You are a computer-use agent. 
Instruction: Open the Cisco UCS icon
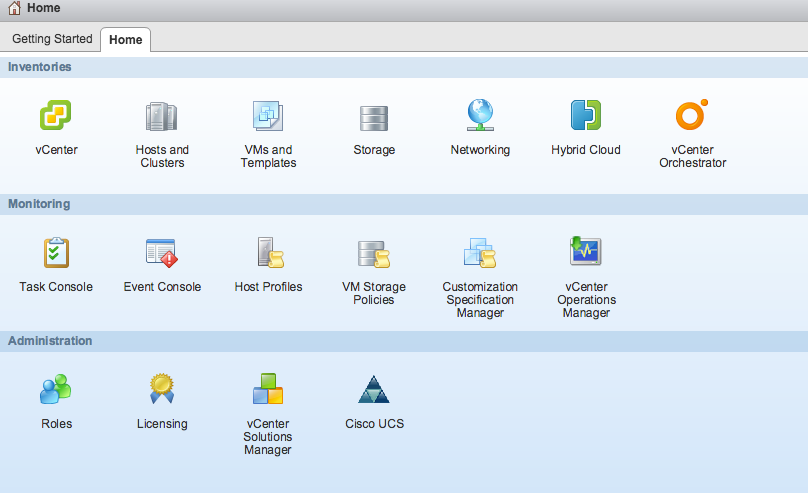[x=374, y=389]
